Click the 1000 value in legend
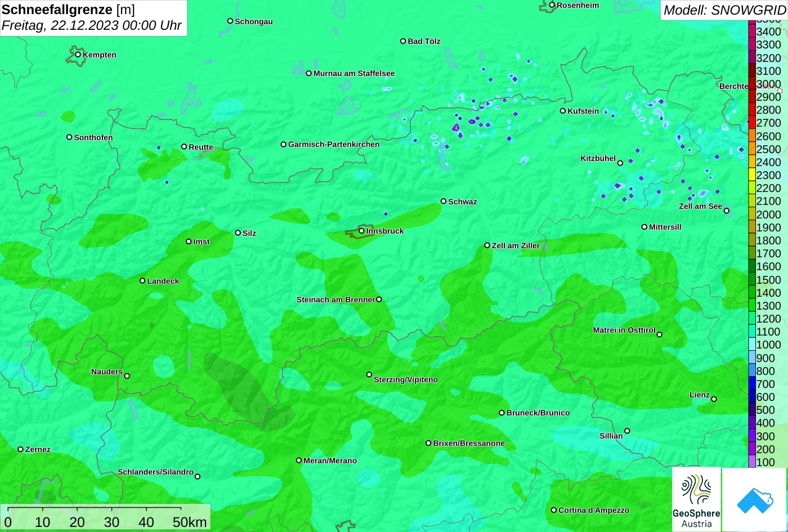Viewport: 788px width, 532px height. [x=769, y=345]
